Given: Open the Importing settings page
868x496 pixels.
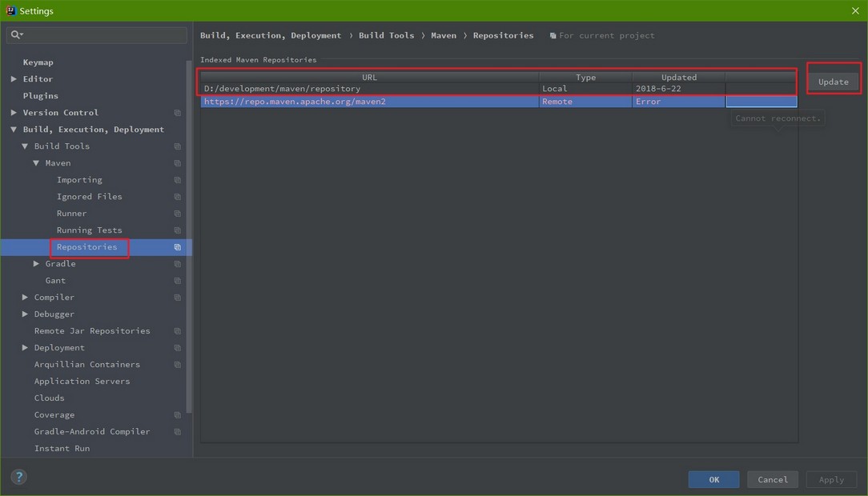Looking at the screenshot, I should (x=79, y=180).
